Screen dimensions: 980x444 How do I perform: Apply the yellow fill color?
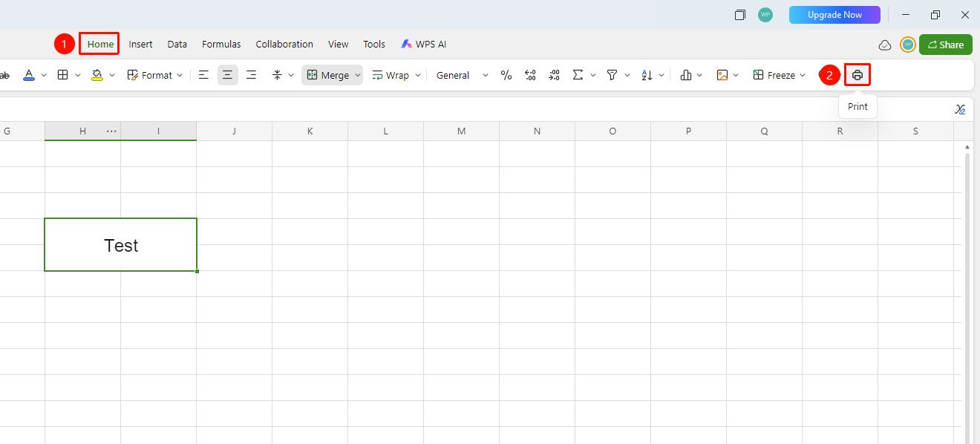click(97, 75)
